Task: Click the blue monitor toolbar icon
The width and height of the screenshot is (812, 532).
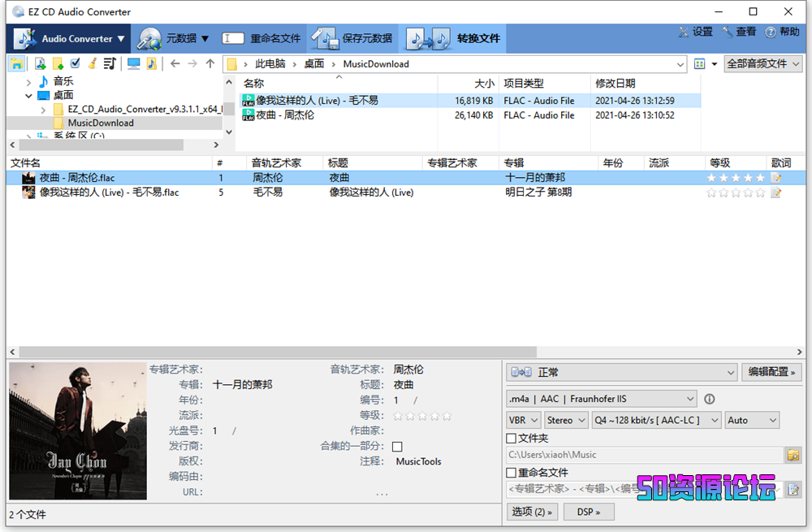Action: point(134,63)
